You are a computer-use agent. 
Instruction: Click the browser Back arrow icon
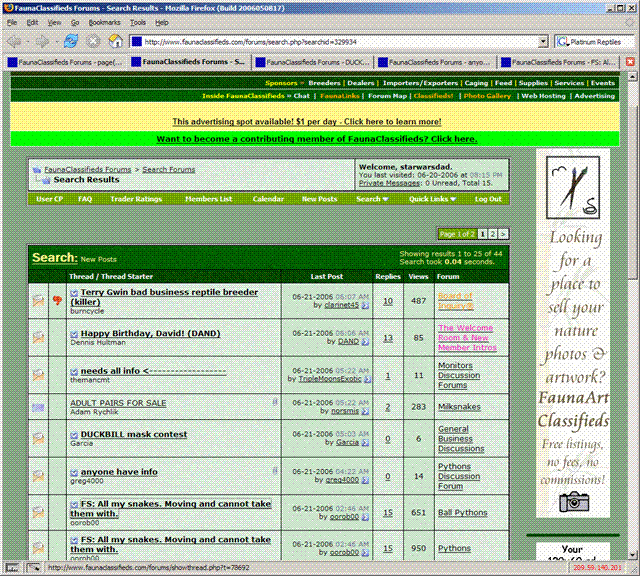pyautogui.click(x=14, y=42)
